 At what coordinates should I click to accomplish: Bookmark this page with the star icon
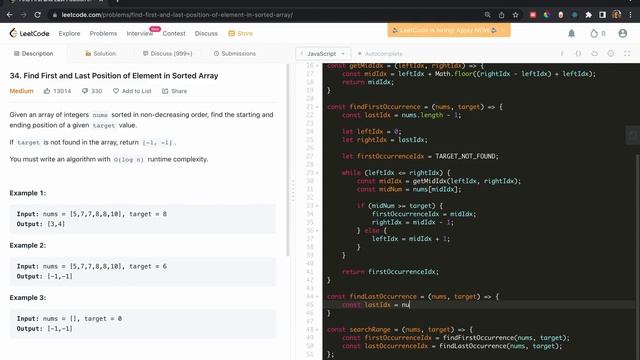point(516,15)
